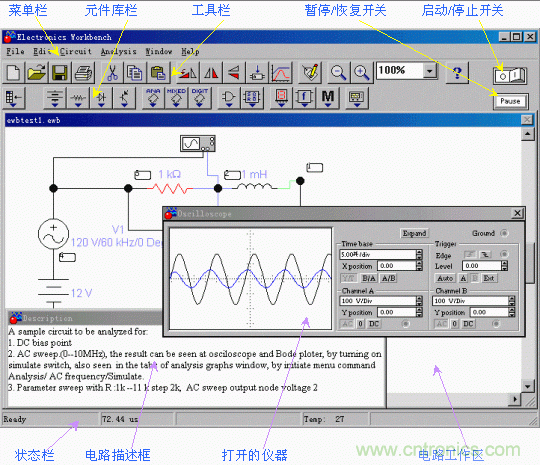The width and height of the screenshot is (540, 465).
Task: Click the Display graphs toolbar icon
Action: click(x=281, y=73)
